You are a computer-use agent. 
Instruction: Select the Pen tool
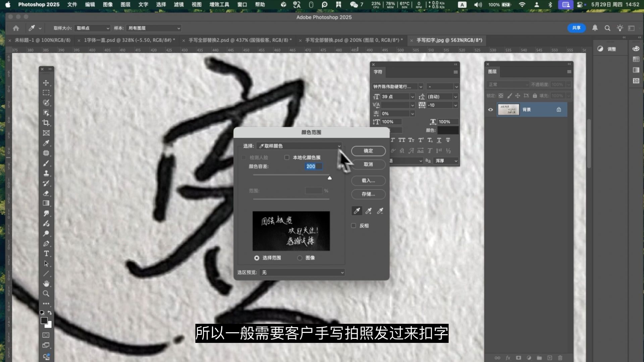46,244
